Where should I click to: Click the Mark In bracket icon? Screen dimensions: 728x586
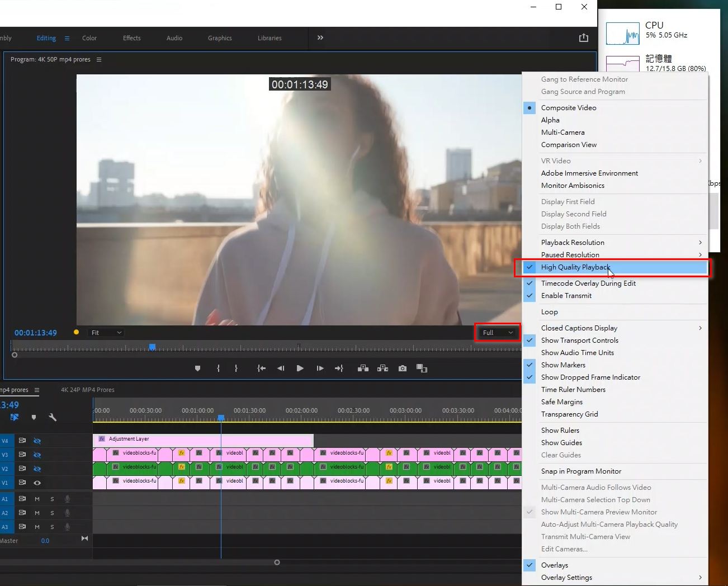(218, 368)
